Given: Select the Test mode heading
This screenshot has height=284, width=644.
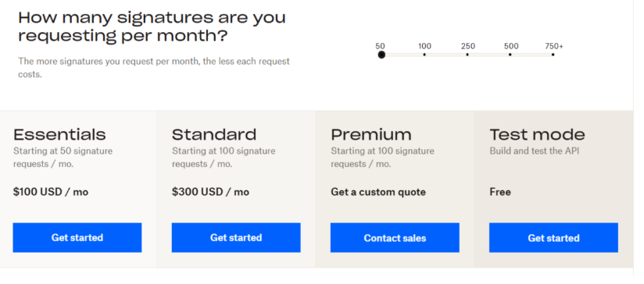Looking at the screenshot, I should point(537,134).
